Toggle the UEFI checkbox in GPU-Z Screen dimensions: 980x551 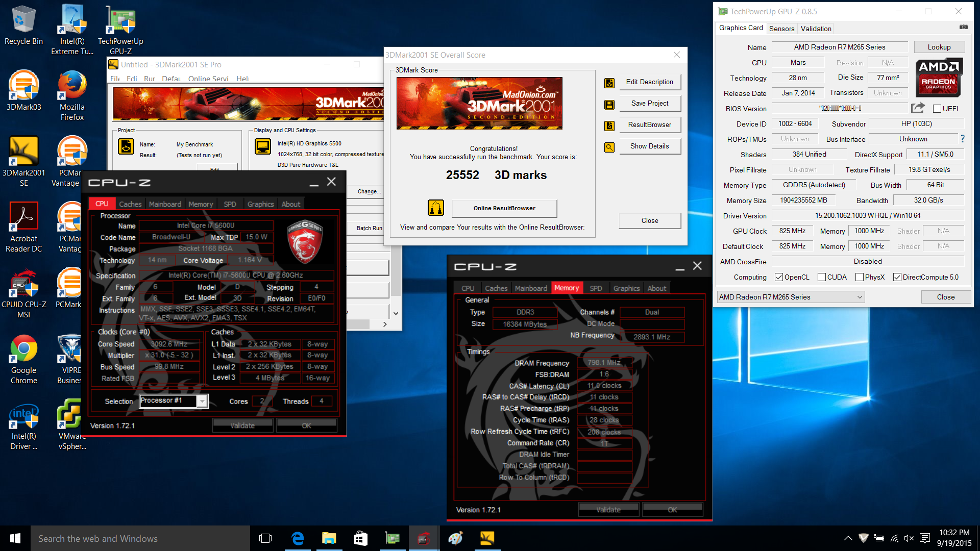pyautogui.click(x=937, y=109)
